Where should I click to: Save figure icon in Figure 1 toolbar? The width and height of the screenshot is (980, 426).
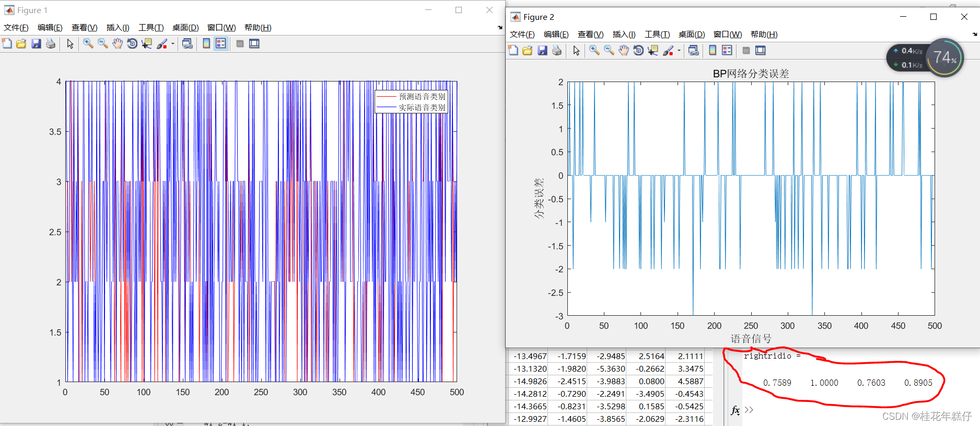[36, 43]
